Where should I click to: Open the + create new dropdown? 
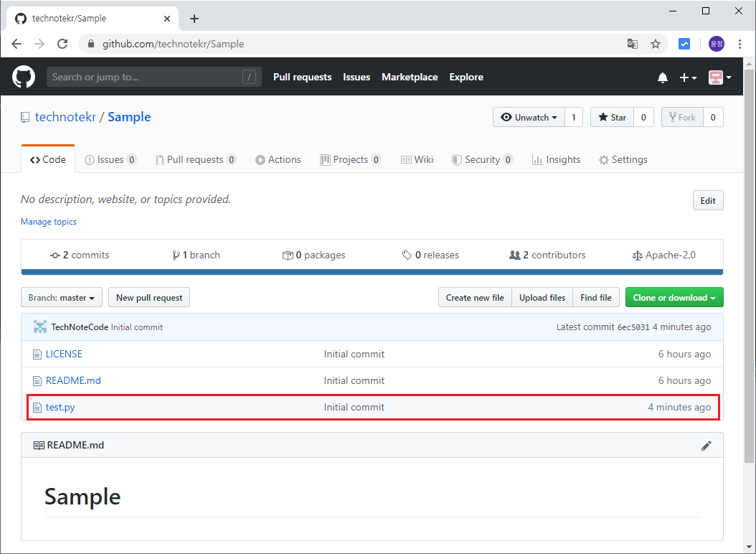click(688, 77)
